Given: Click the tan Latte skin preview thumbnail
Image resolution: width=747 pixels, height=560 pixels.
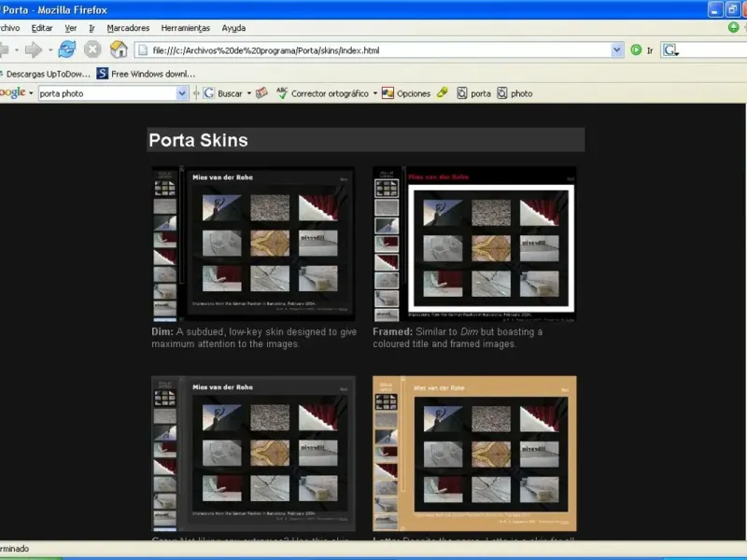Looking at the screenshot, I should tap(474, 454).
